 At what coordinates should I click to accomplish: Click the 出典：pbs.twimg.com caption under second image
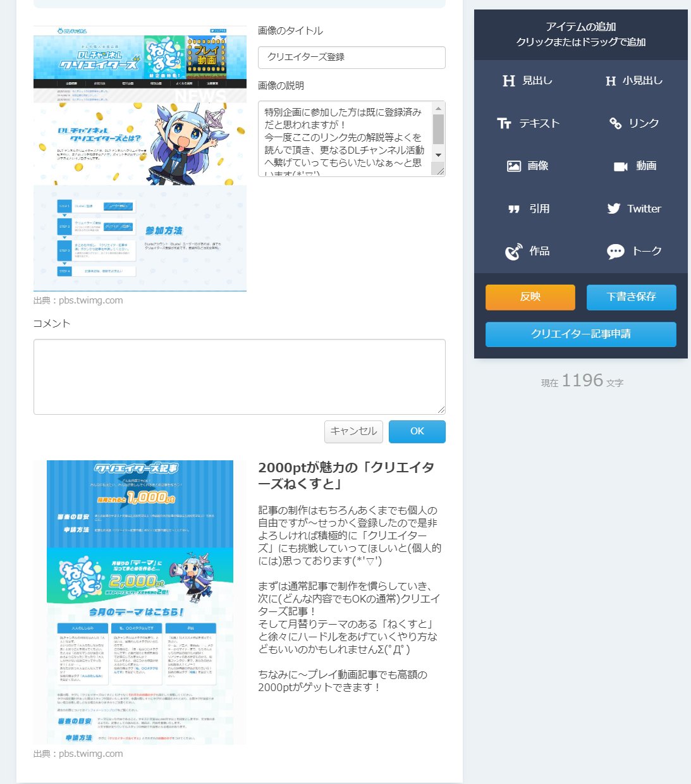point(78,754)
